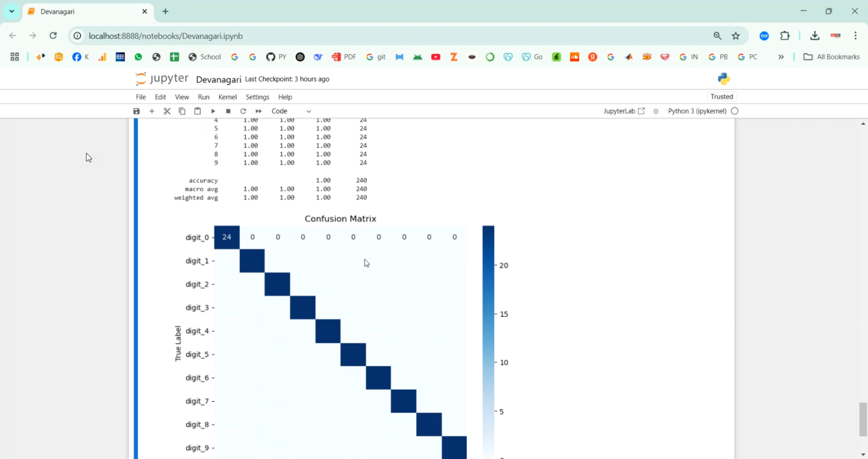
Task: Copy the selected cell in the toolbar
Action: tap(182, 111)
